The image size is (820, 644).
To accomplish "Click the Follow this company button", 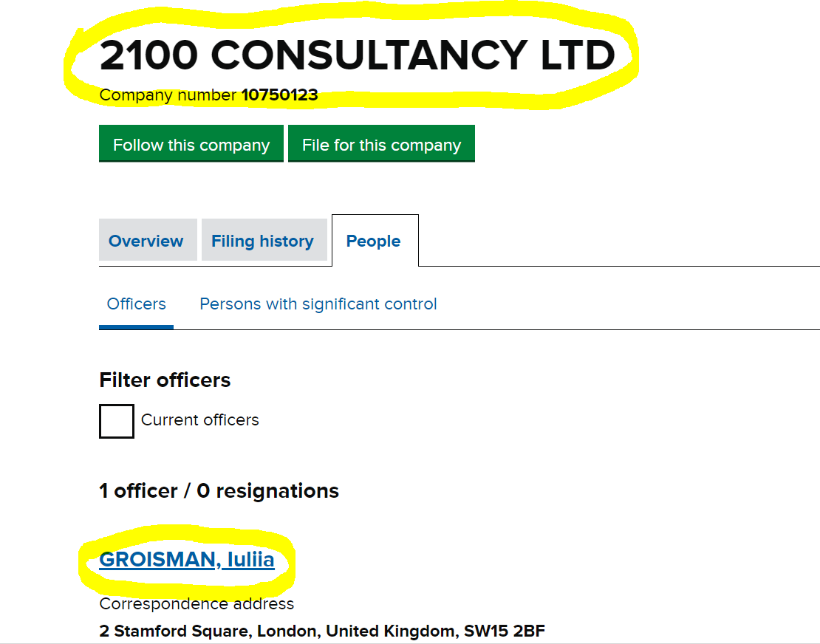I will [x=191, y=145].
